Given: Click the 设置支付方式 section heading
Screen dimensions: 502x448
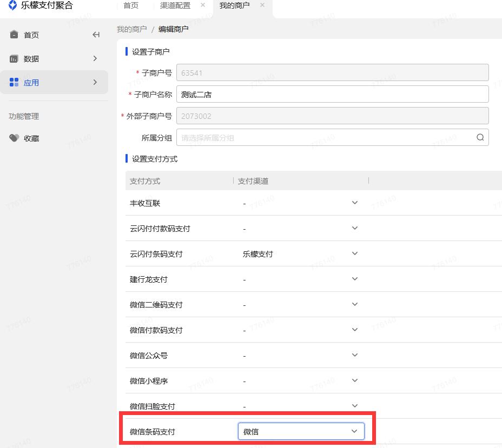Looking at the screenshot, I should point(154,159).
